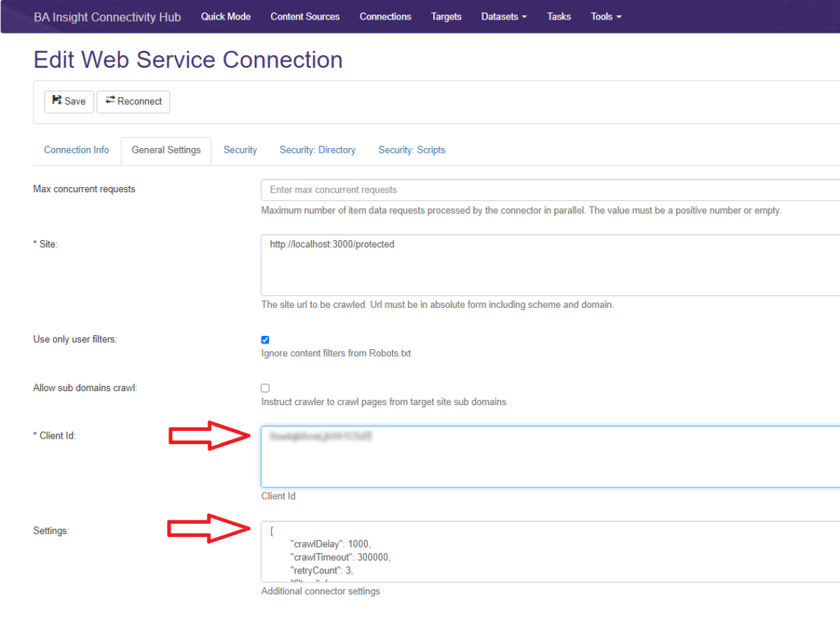The width and height of the screenshot is (840, 632).
Task: Expand the Datasets dropdown menu
Action: 503,17
